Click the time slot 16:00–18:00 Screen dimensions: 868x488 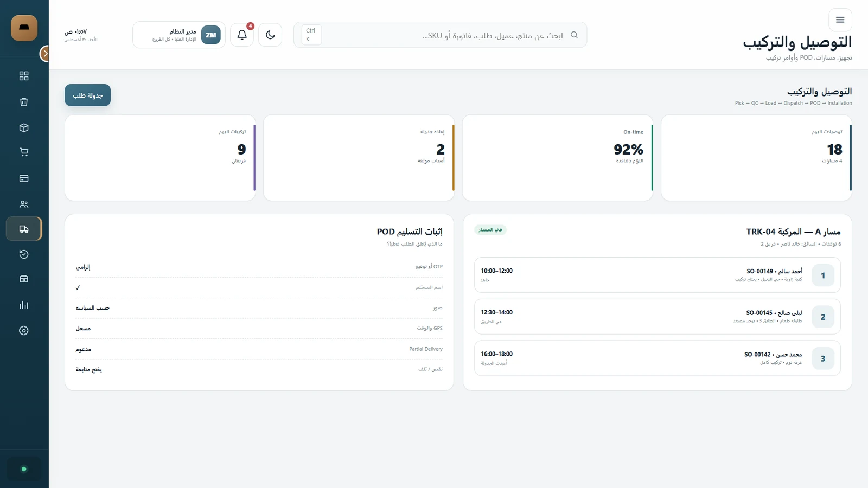[496, 354]
